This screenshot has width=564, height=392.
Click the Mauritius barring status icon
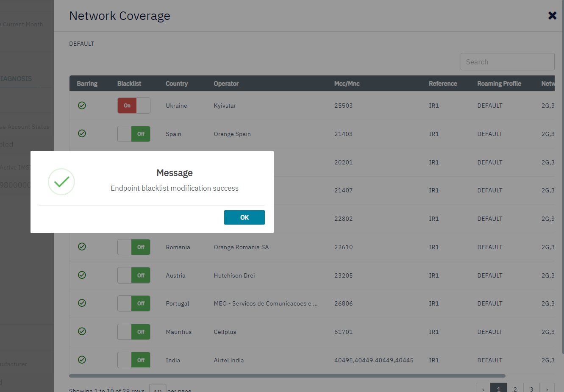click(82, 331)
